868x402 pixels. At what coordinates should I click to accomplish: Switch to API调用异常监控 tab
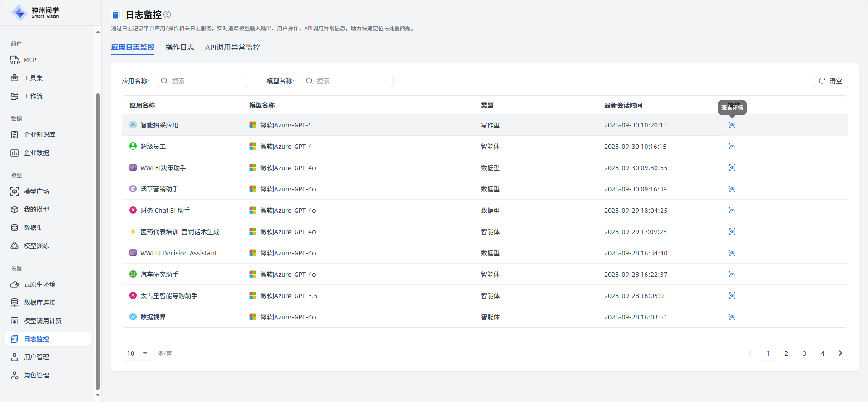232,47
